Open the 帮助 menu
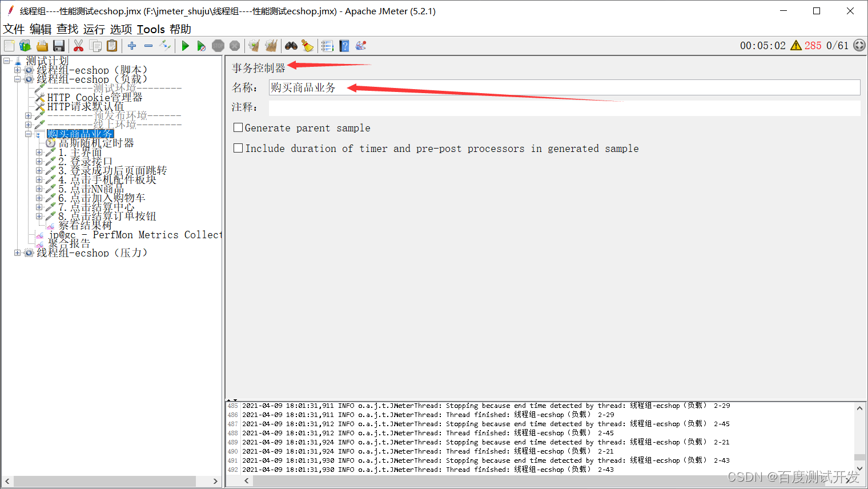This screenshot has width=868, height=489. tap(180, 29)
